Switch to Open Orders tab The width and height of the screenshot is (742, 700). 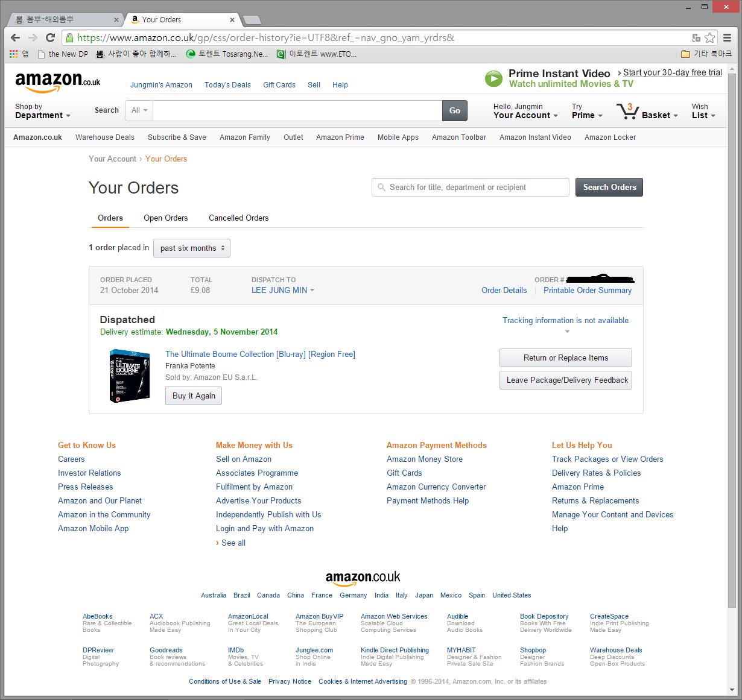[x=165, y=218]
